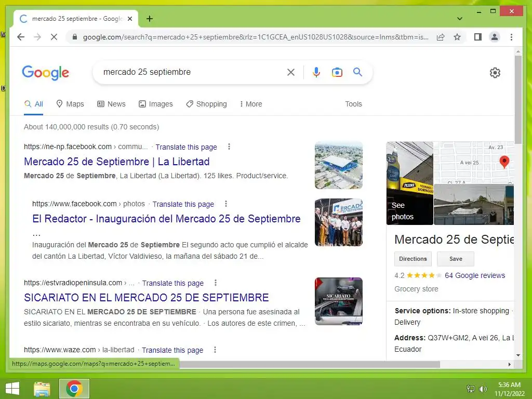Click the Chrome taskbar icon
Image resolution: width=532 pixels, height=399 pixels.
pos(74,389)
